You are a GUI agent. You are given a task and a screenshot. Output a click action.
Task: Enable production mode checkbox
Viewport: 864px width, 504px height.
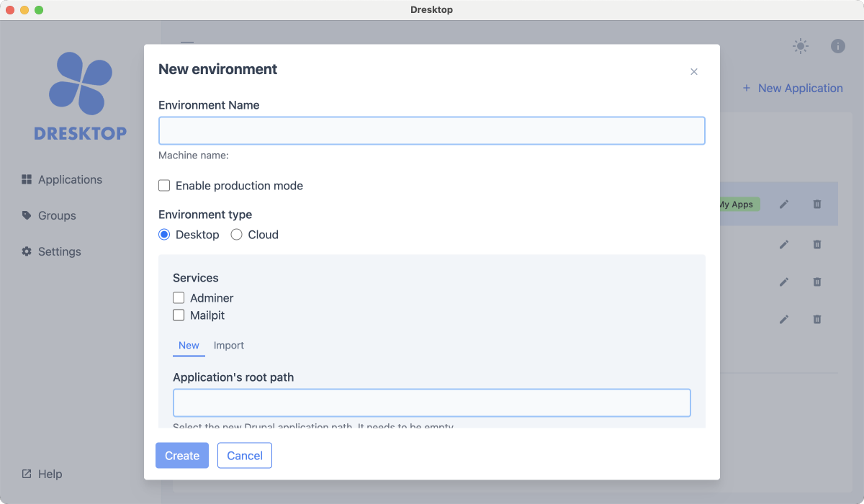(x=164, y=186)
